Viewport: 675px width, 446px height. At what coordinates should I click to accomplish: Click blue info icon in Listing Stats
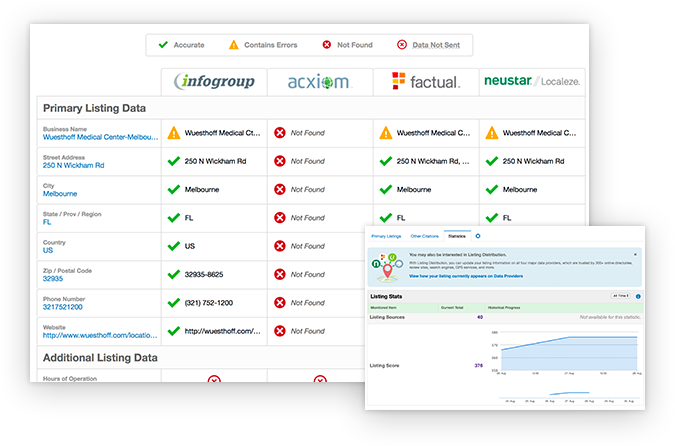coord(638,296)
